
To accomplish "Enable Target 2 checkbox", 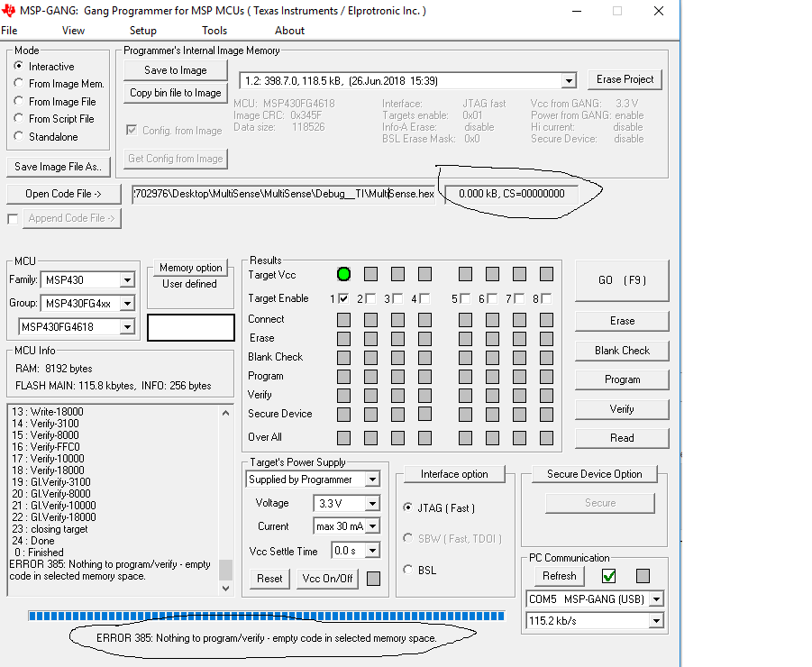I will (370, 298).
